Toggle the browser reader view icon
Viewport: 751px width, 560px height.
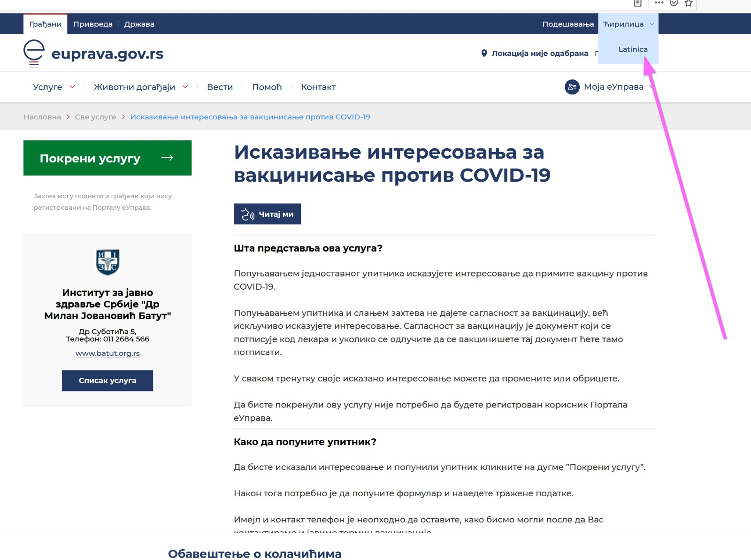click(x=637, y=3)
